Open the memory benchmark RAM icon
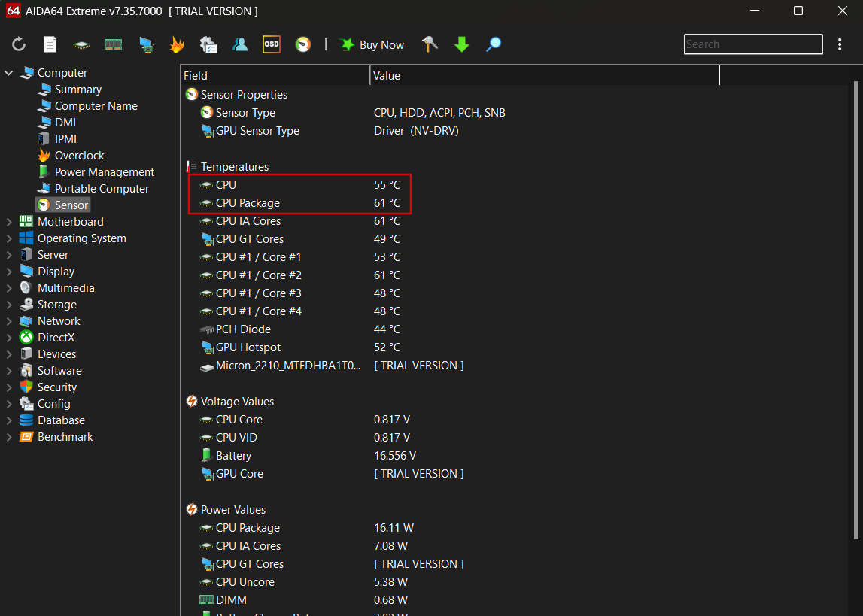863x616 pixels. click(x=113, y=45)
